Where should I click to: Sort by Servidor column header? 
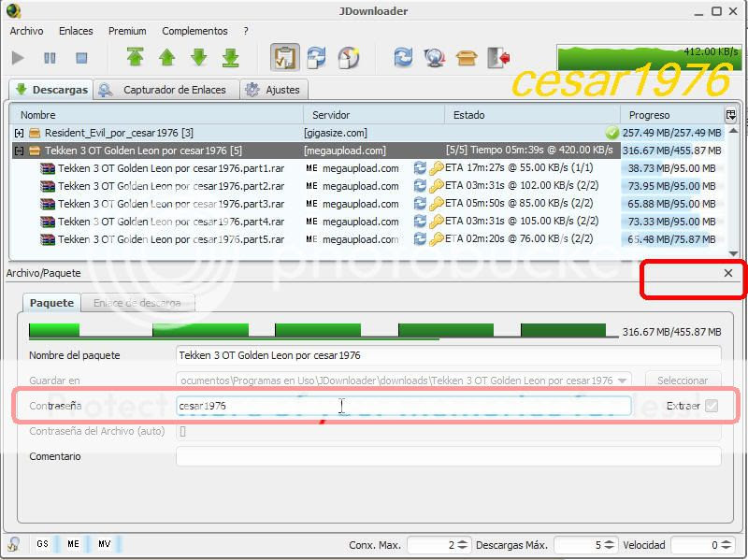coord(374,115)
